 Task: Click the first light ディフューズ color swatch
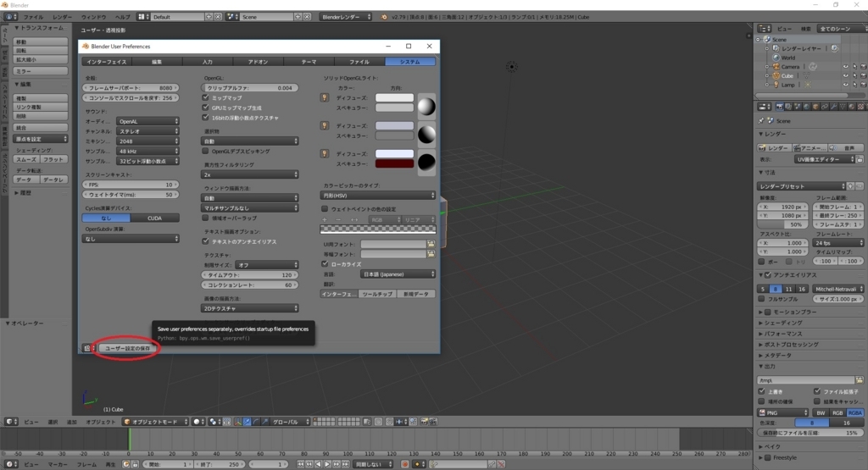coord(394,98)
